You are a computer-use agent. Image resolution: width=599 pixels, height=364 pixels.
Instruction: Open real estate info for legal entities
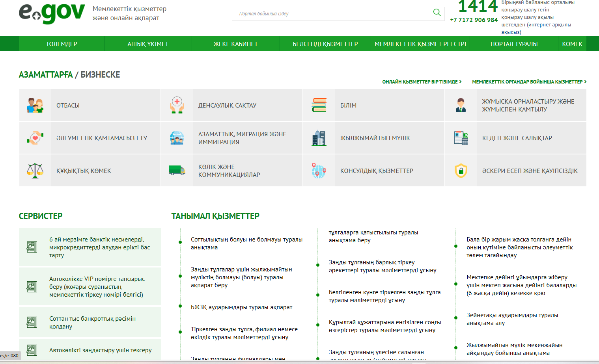click(241, 277)
